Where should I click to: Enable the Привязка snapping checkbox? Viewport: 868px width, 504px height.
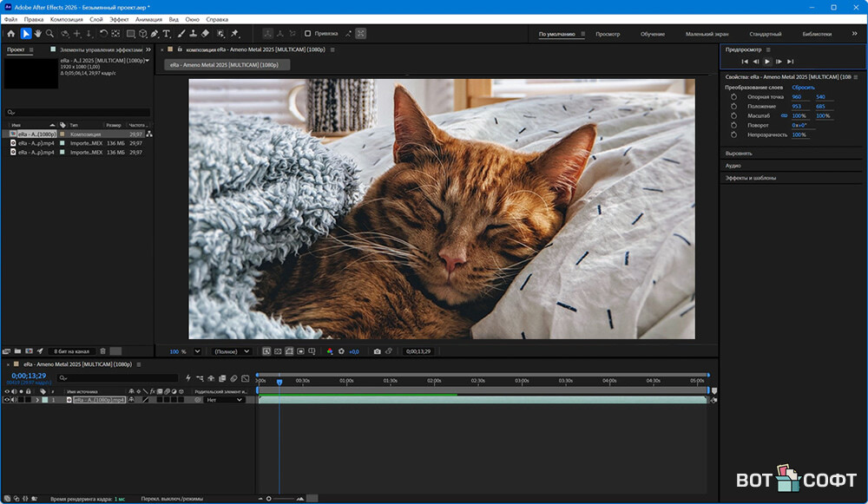308,34
